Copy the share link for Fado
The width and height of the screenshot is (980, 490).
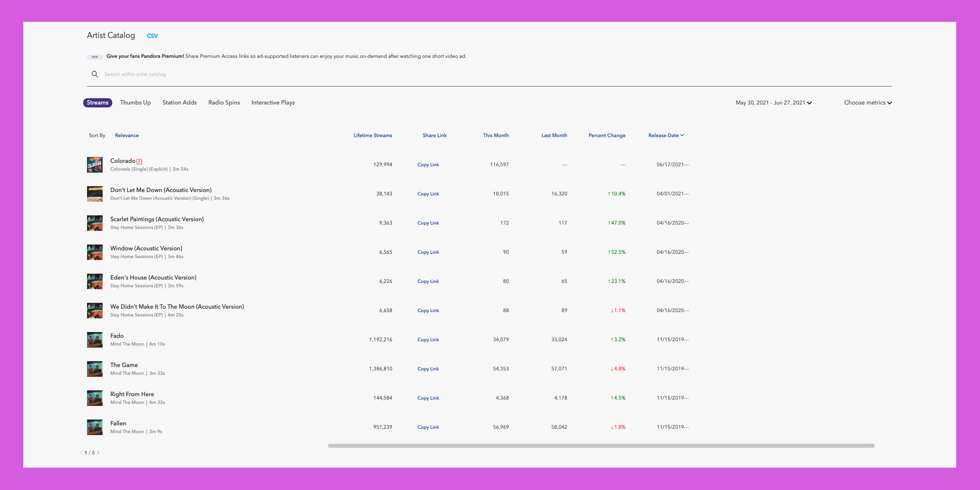428,340
